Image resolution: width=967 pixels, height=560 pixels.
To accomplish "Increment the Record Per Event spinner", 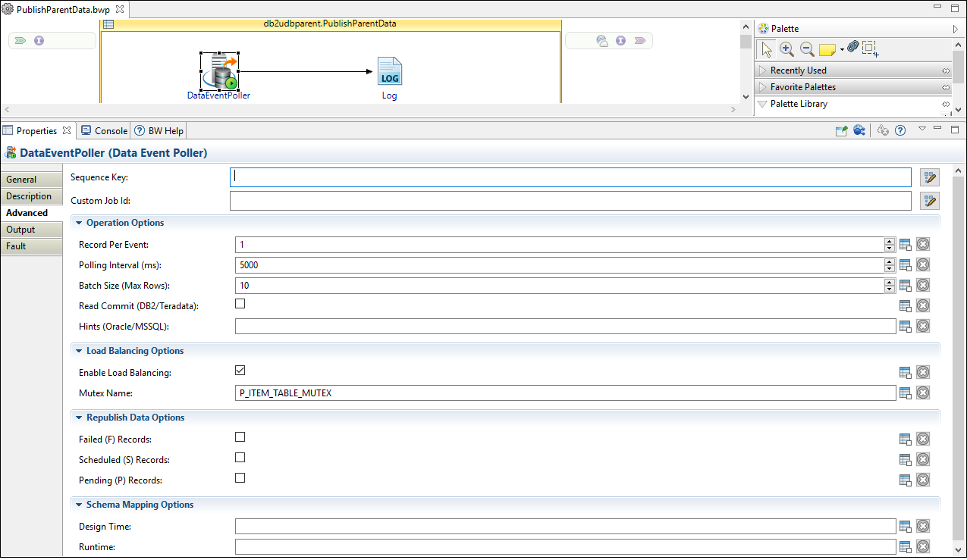I will click(889, 241).
